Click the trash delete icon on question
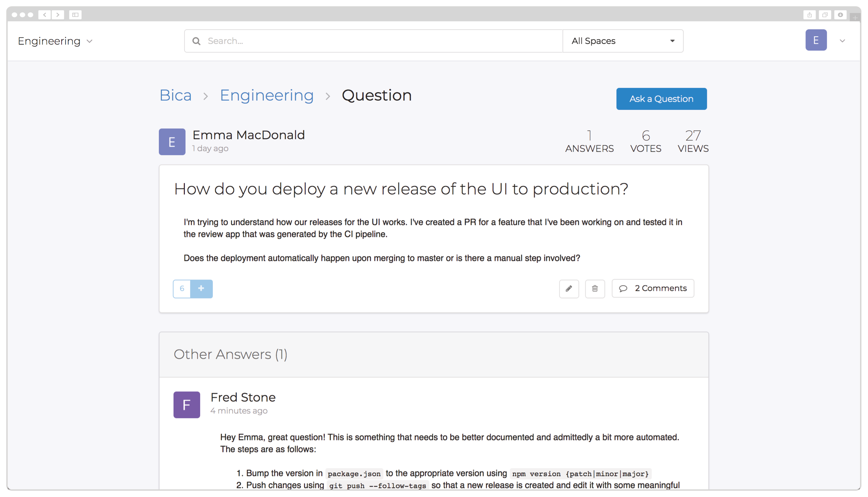Image resolution: width=868 pixels, height=497 pixels. pos(595,288)
